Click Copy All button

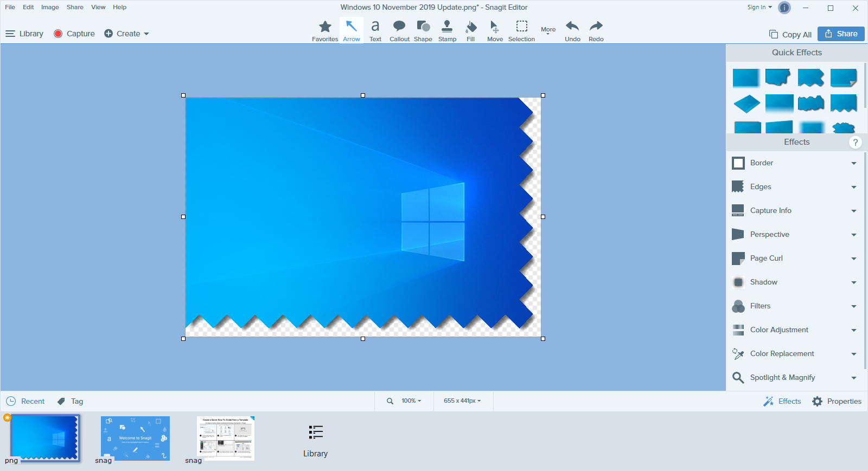[790, 34]
